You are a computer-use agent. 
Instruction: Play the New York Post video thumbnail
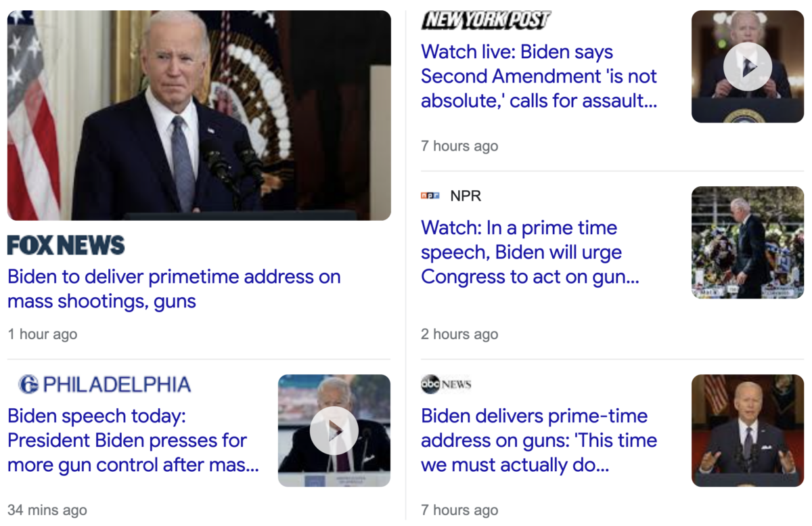(748, 66)
